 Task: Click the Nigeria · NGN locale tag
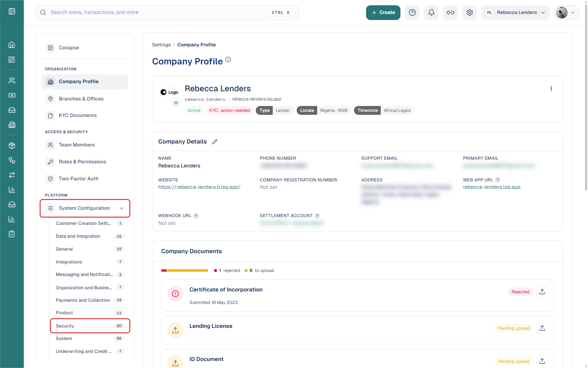tap(334, 110)
